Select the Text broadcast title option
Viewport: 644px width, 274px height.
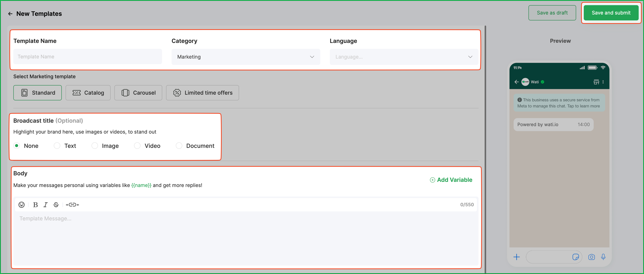click(x=57, y=146)
